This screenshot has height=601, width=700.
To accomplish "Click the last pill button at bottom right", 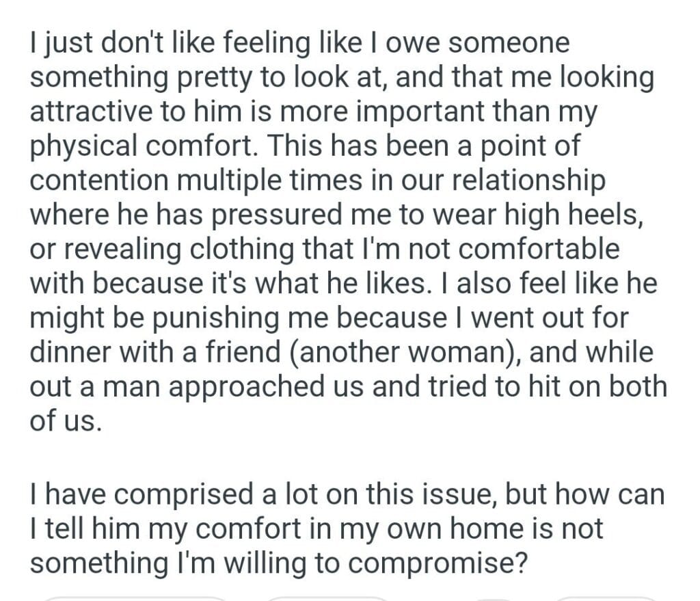I will click(607, 598).
